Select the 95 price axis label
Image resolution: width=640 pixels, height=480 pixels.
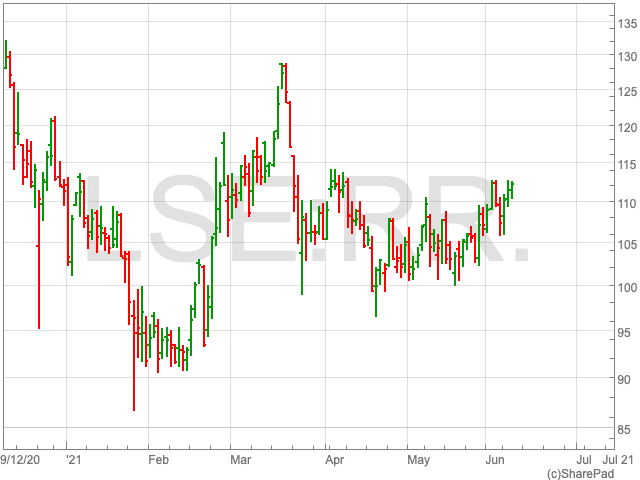[626, 333]
